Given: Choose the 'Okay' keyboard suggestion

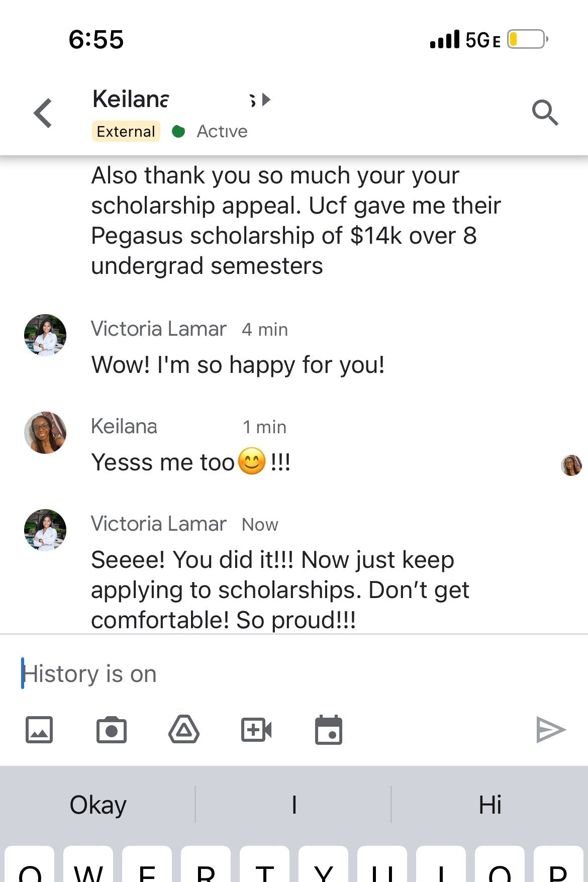Looking at the screenshot, I should (98, 805).
